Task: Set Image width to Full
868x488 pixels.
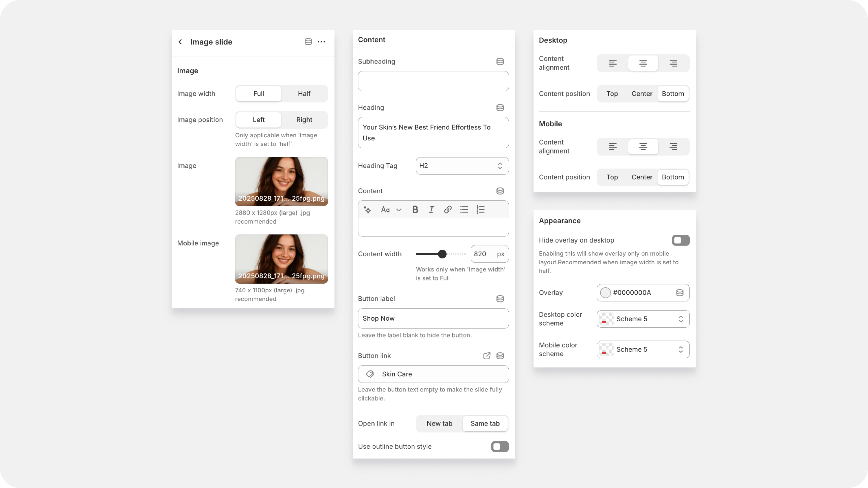Action: coord(258,94)
